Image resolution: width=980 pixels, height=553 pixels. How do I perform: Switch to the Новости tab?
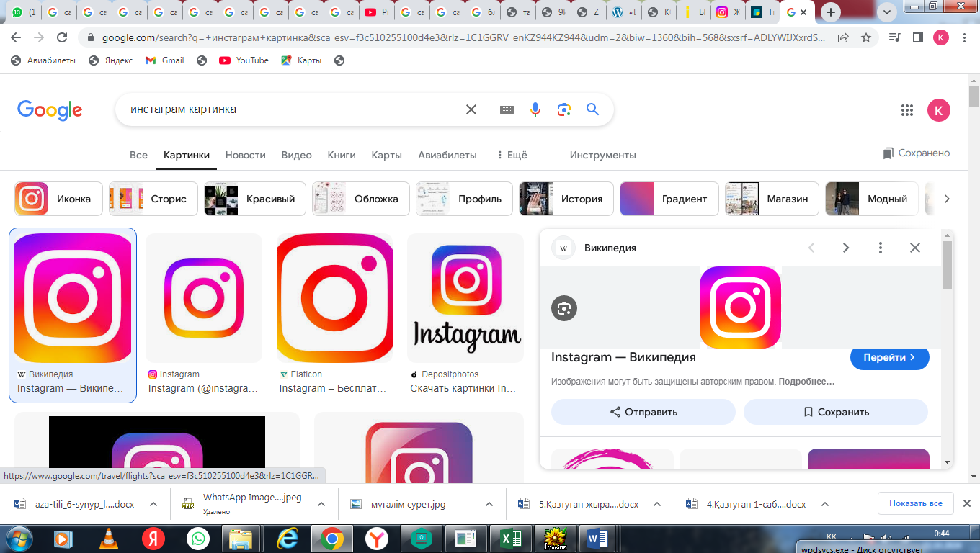click(x=246, y=155)
